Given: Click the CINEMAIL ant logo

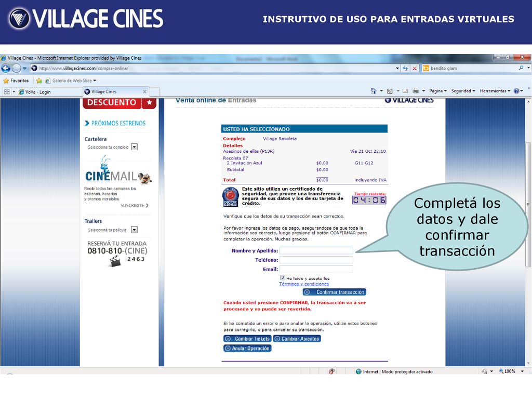Looking at the screenshot, I should 118,170.
